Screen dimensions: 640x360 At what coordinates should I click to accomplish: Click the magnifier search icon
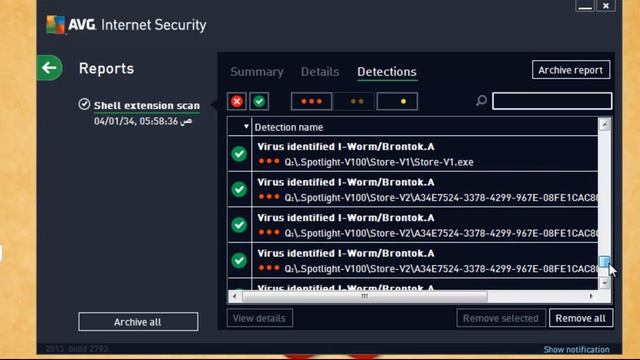pyautogui.click(x=481, y=100)
